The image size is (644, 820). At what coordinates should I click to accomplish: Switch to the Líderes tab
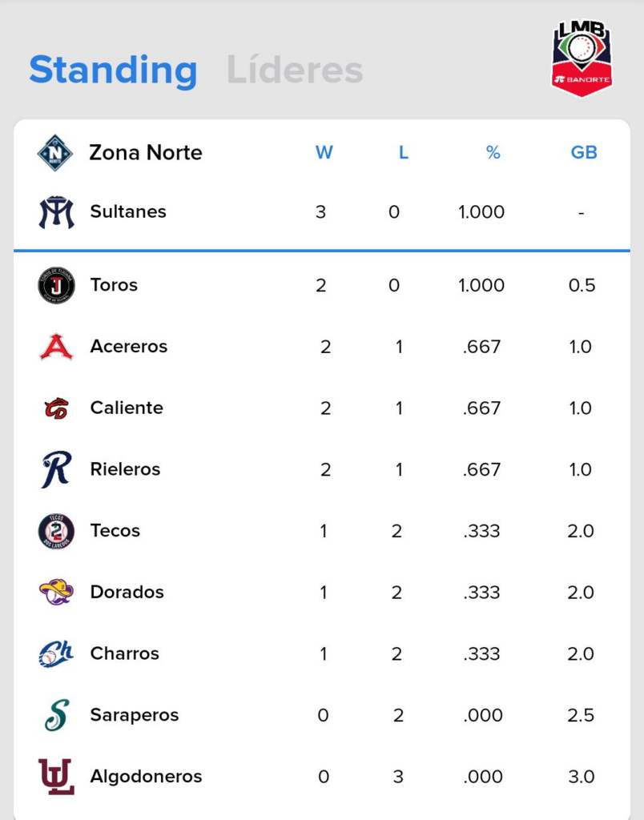(x=295, y=70)
